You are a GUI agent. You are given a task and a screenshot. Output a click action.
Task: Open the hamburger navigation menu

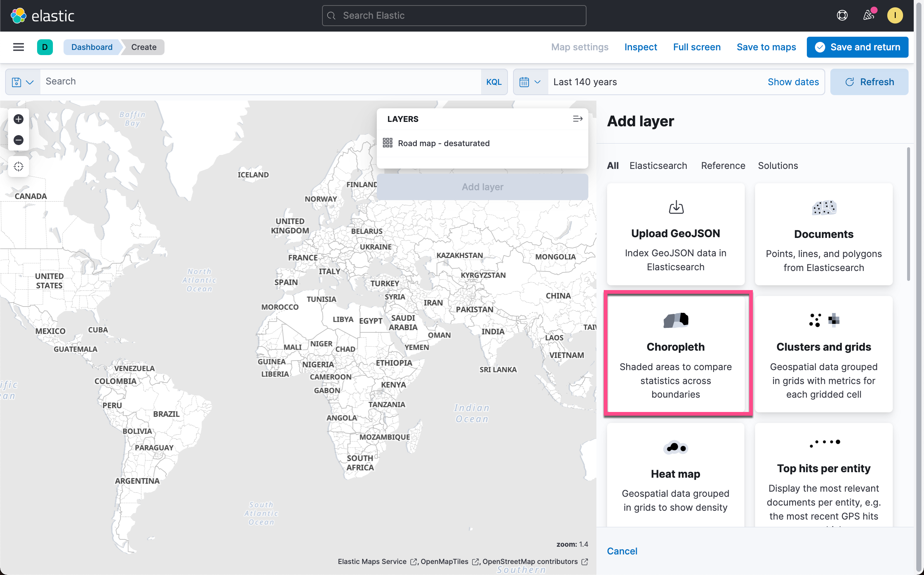pyautogui.click(x=18, y=47)
